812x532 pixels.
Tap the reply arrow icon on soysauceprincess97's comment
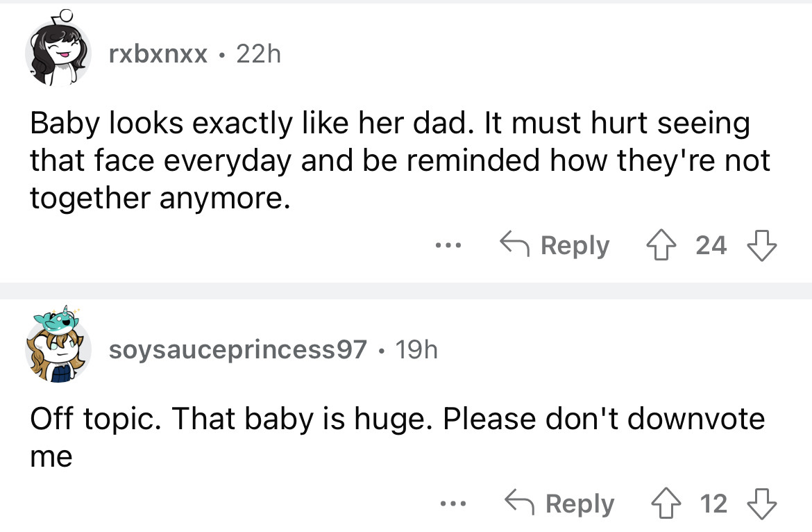pyautogui.click(x=518, y=503)
